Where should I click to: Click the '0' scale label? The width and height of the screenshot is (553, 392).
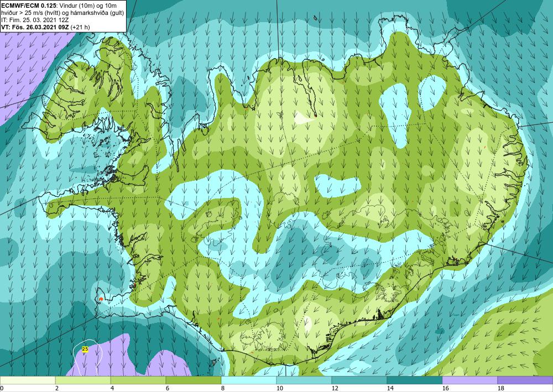click(x=2, y=389)
